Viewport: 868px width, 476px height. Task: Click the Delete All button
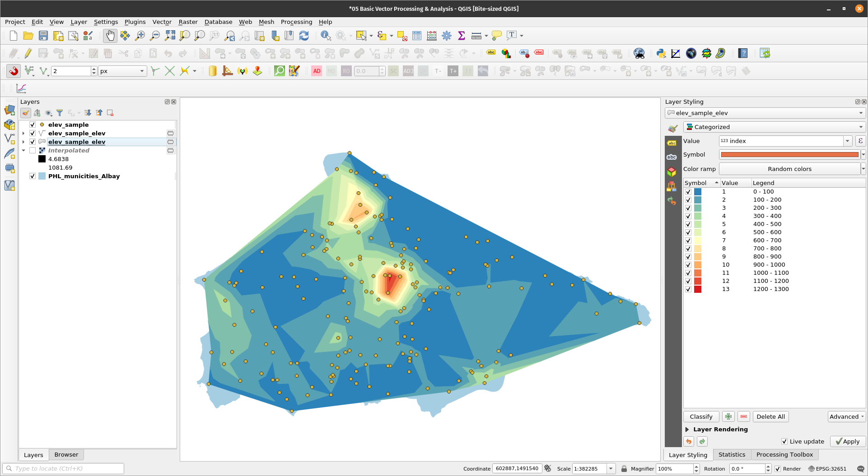770,417
